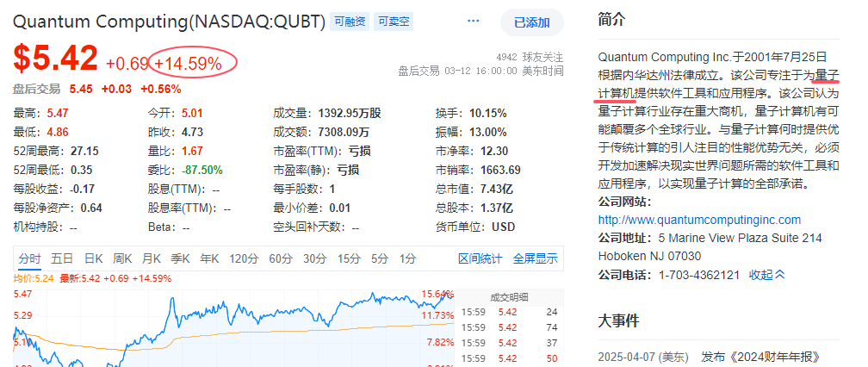The height and width of the screenshot is (367, 868).
Task: Open the quantumcomputinginc.com website link
Action: [699, 220]
